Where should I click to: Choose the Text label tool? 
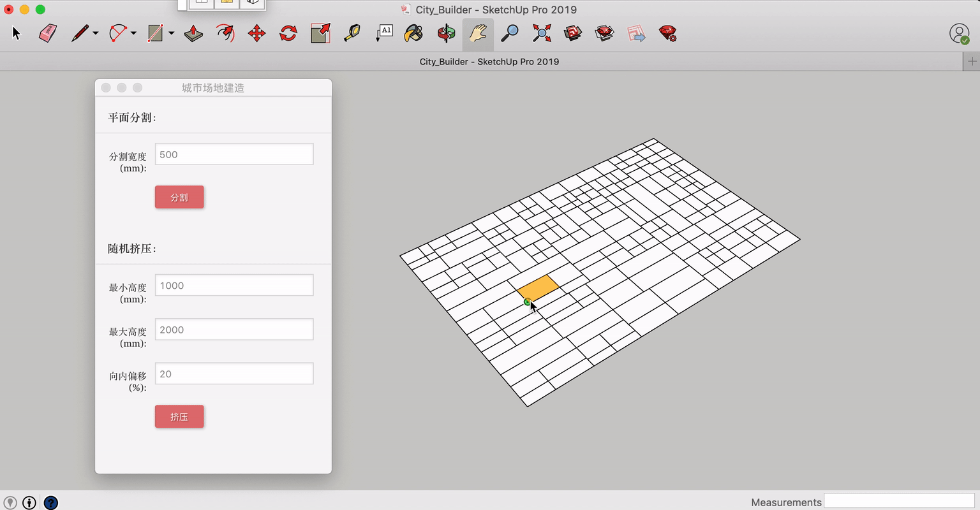[x=384, y=33]
